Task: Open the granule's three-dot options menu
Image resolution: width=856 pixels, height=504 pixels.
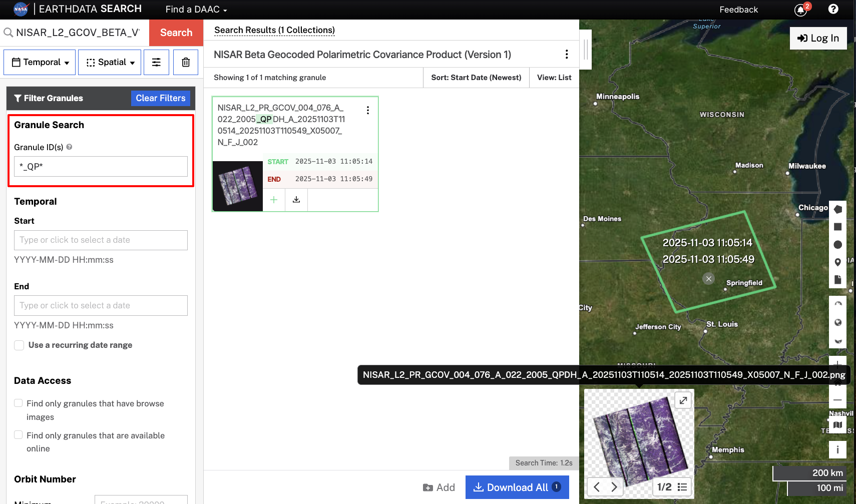Action: tap(368, 110)
